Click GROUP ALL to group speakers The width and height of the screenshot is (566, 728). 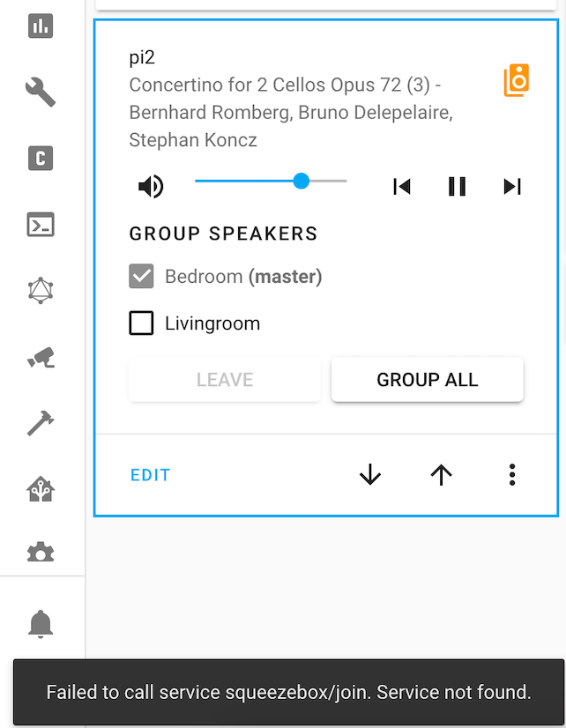click(427, 379)
